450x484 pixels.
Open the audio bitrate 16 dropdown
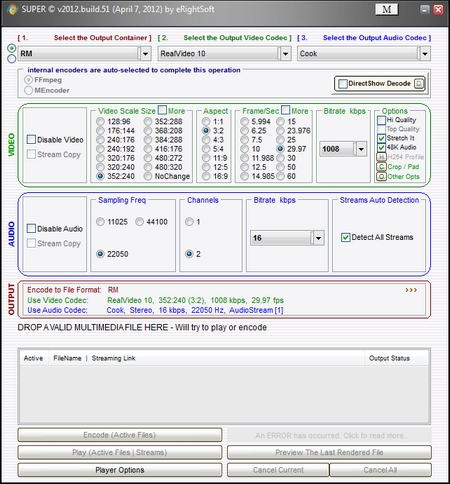point(318,238)
